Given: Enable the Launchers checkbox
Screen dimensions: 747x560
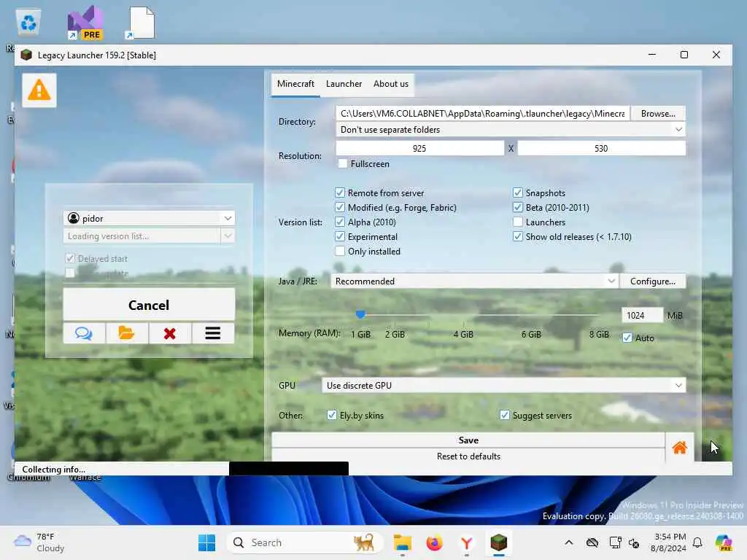Looking at the screenshot, I should coord(518,222).
